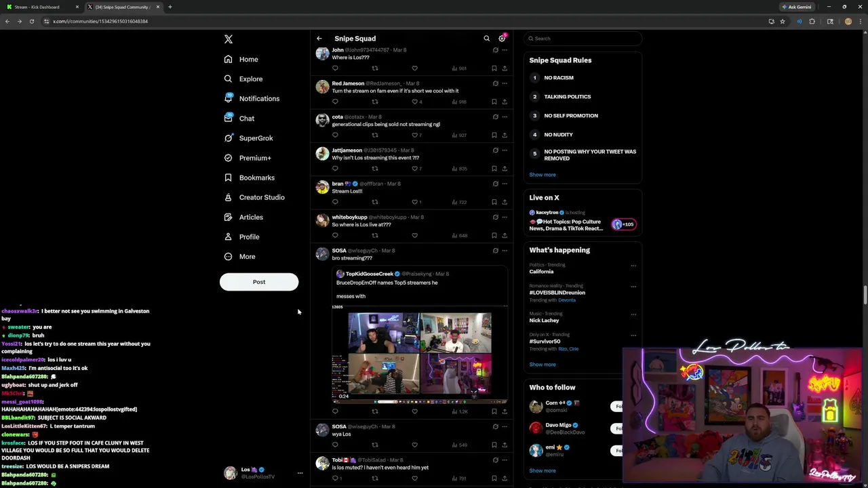The image size is (868, 488).
Task: Open the #LOVEISBLINDreunion trend
Action: point(557,293)
